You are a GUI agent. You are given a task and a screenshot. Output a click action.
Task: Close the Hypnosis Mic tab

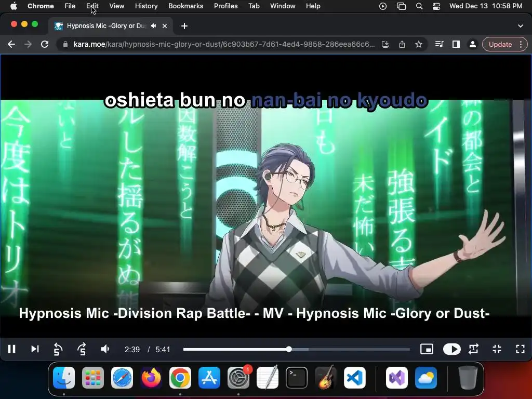click(165, 26)
